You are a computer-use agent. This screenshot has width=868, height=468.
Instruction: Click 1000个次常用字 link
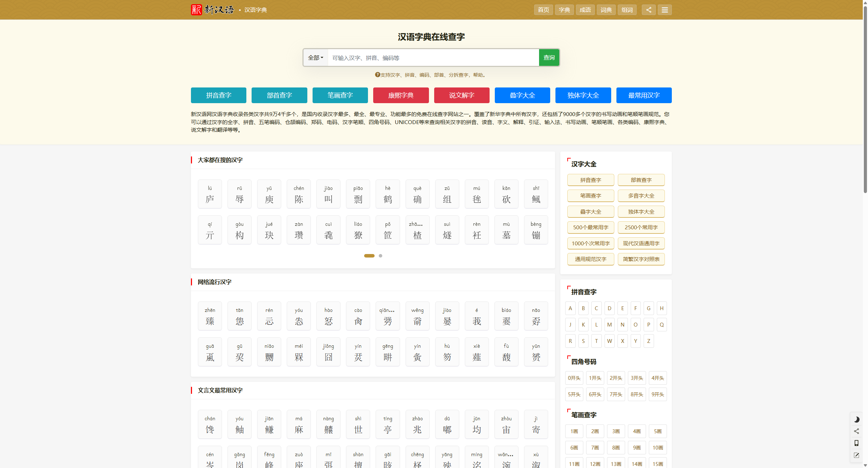pos(591,244)
